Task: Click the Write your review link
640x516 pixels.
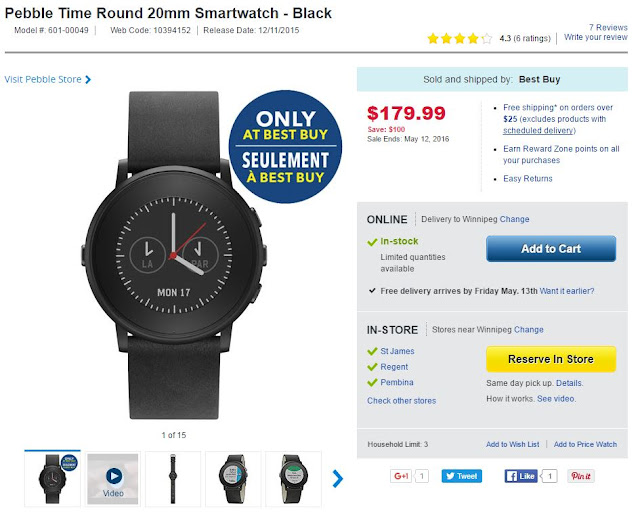Action: click(595, 38)
